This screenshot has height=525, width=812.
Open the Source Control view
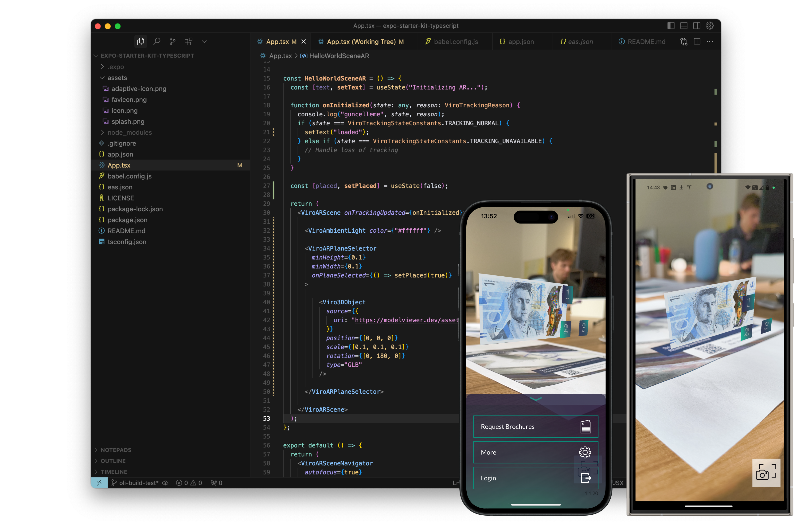tap(172, 41)
